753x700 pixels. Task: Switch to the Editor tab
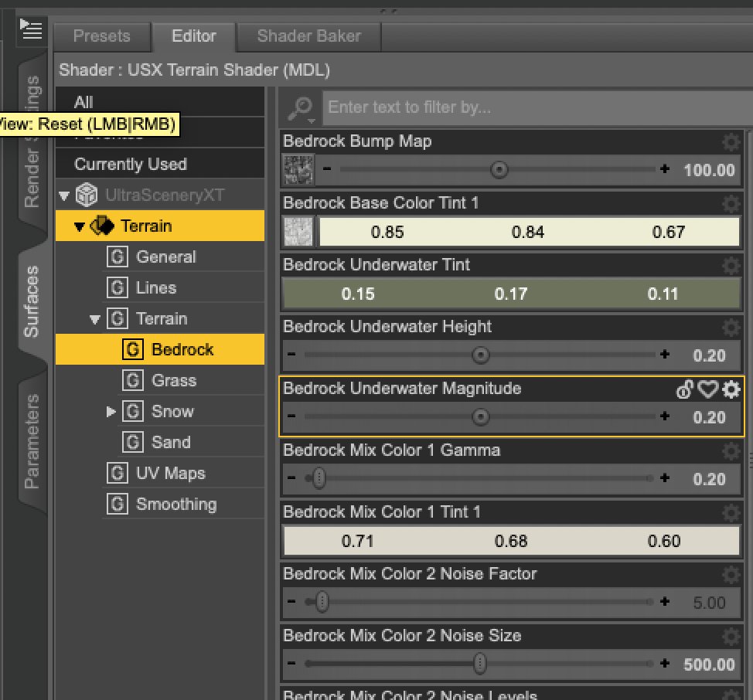click(194, 36)
